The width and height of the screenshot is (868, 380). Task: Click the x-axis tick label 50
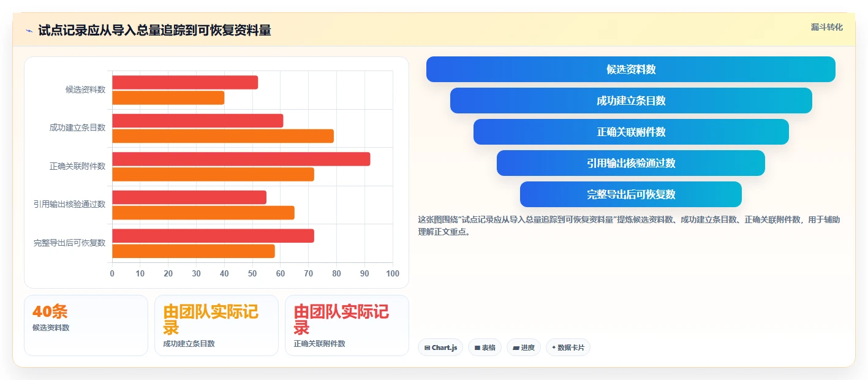pyautogui.click(x=252, y=273)
